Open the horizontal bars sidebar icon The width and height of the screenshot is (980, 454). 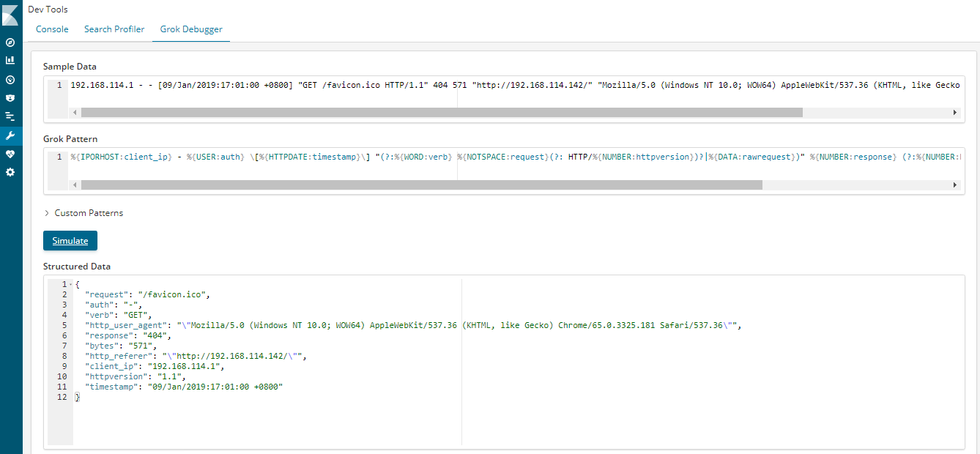[x=10, y=116]
